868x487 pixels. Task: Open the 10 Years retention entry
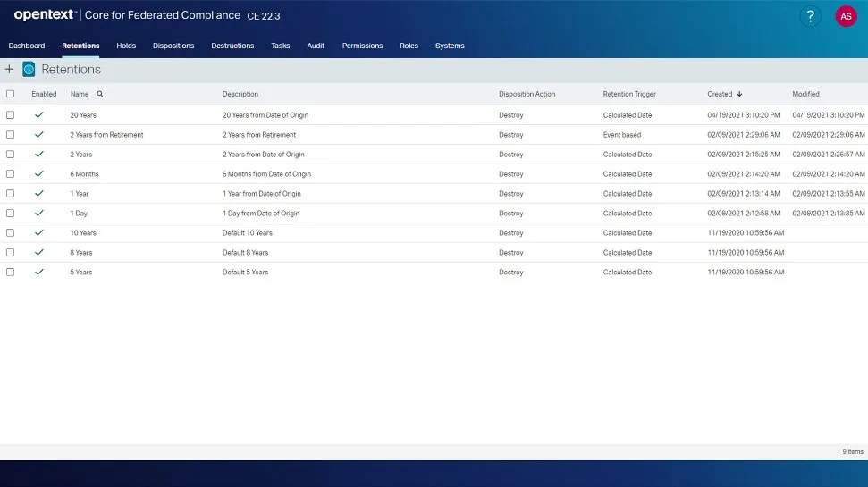83,233
